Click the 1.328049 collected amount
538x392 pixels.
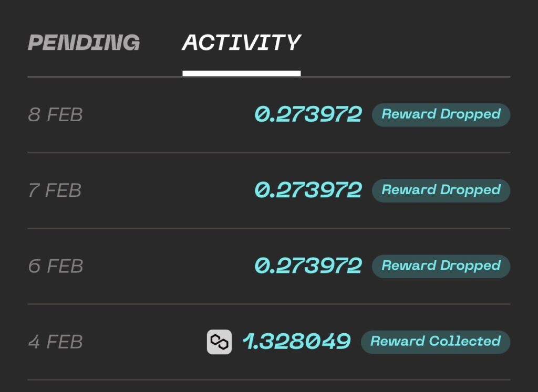pos(297,342)
